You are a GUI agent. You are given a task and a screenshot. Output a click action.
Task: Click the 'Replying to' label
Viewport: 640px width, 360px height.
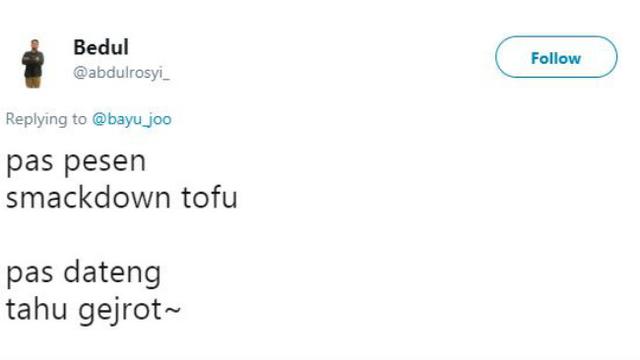point(46,119)
